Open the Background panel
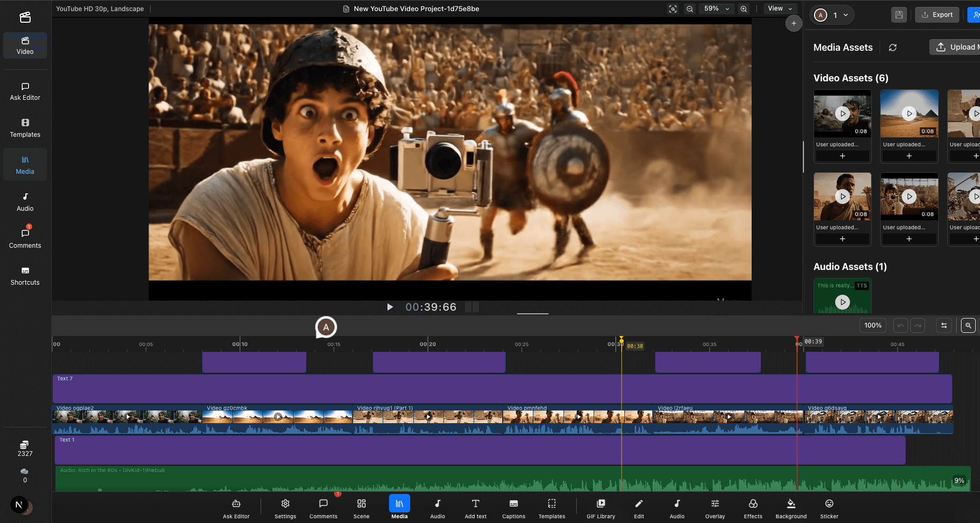The width and height of the screenshot is (980, 523). click(x=790, y=508)
